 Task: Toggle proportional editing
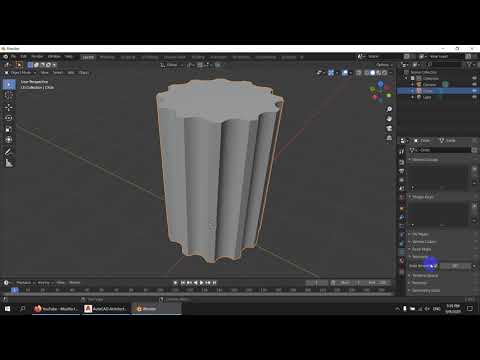tap(217, 65)
